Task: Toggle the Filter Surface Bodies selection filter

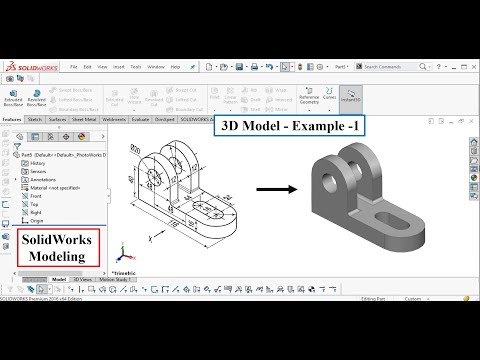Action: point(102,289)
